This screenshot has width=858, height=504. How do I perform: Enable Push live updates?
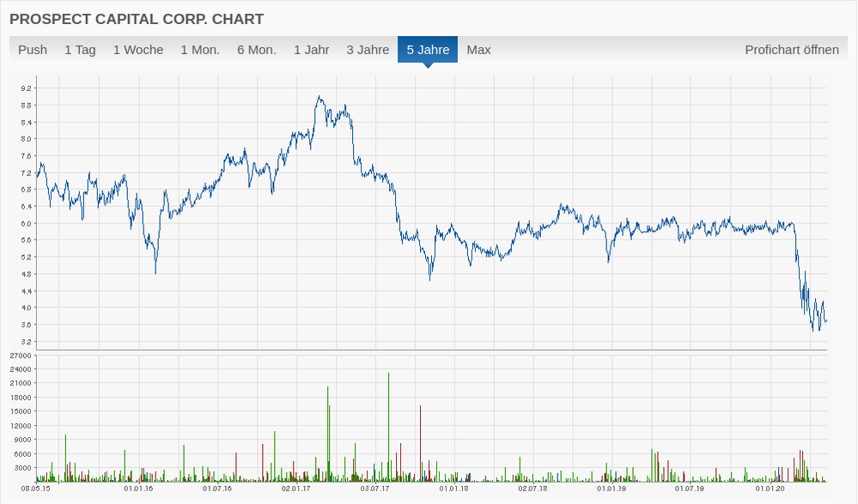33,49
